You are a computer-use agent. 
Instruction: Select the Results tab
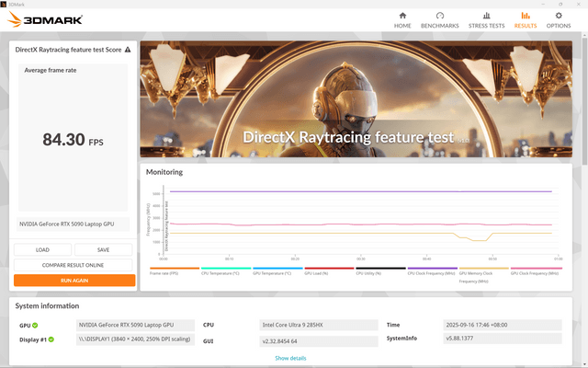526,20
